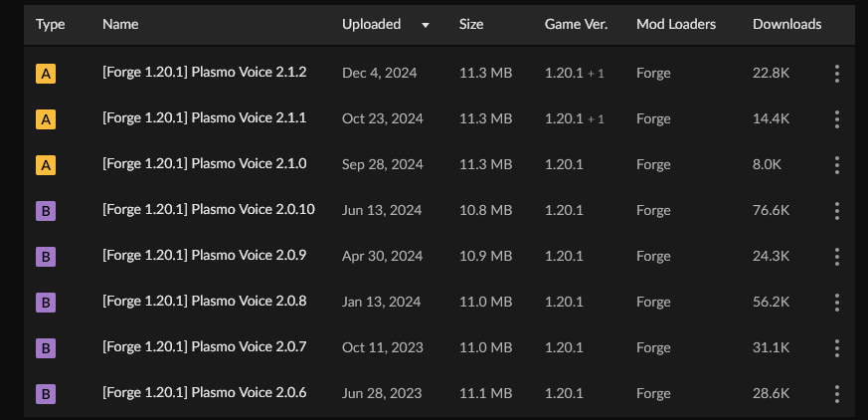
Task: Open the three-dot menu for Plasmo Voice 2.0.7
Action: [x=836, y=348]
